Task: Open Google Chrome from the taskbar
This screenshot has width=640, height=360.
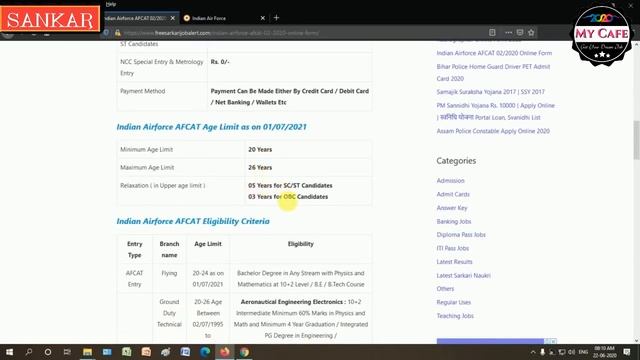Action: click(244, 352)
